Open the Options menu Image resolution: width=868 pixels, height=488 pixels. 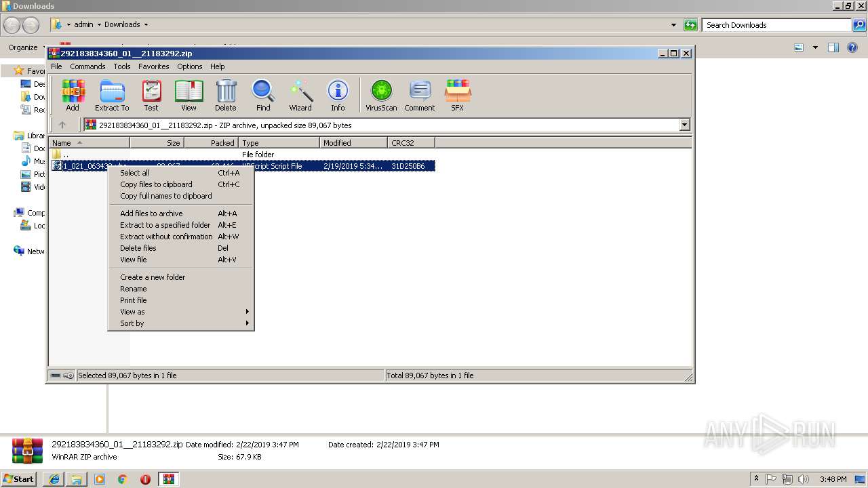point(190,66)
